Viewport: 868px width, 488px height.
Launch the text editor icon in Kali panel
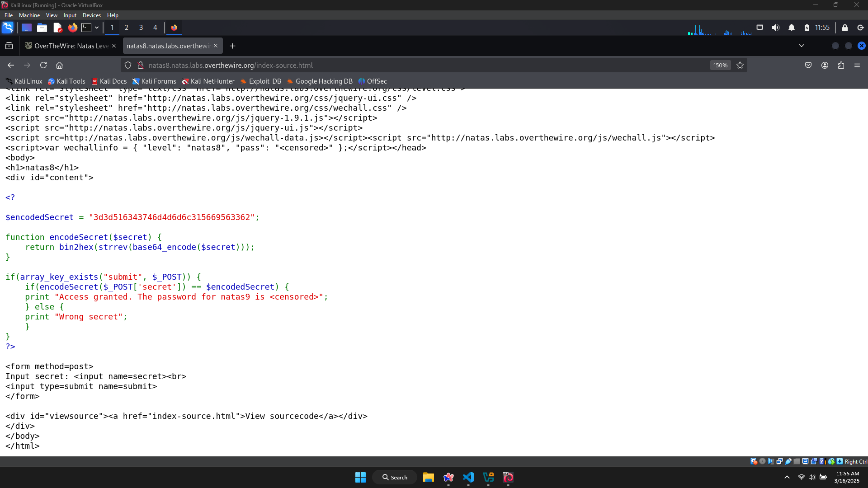click(57, 28)
